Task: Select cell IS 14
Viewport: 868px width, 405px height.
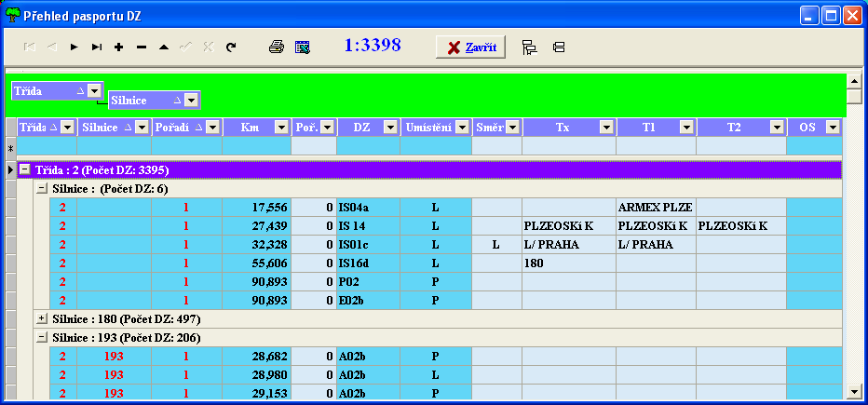Action: coord(368,226)
